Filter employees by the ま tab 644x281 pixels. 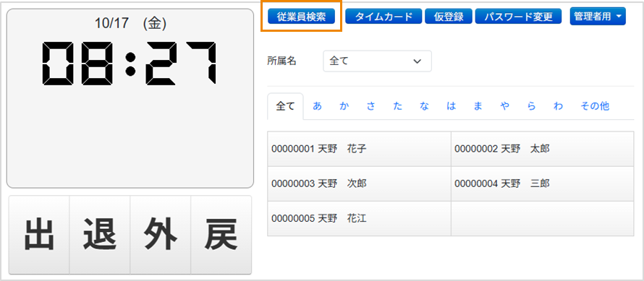point(478,106)
